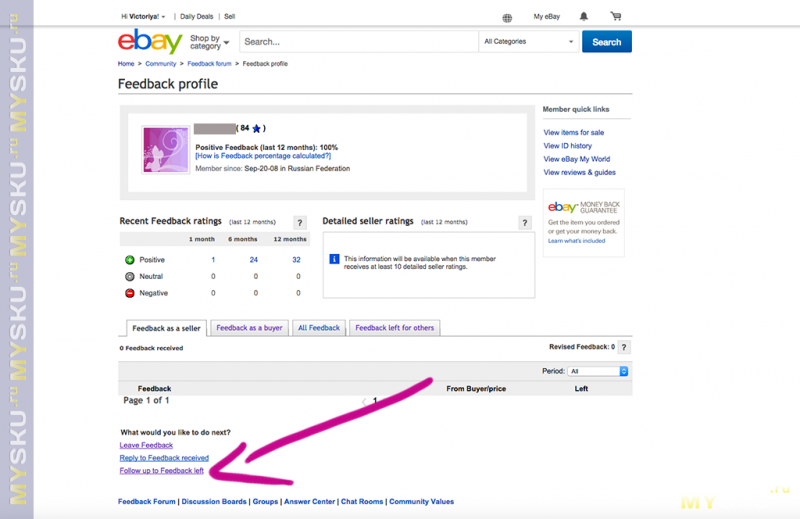
Task: Click the eBay logo
Action: [x=149, y=42]
